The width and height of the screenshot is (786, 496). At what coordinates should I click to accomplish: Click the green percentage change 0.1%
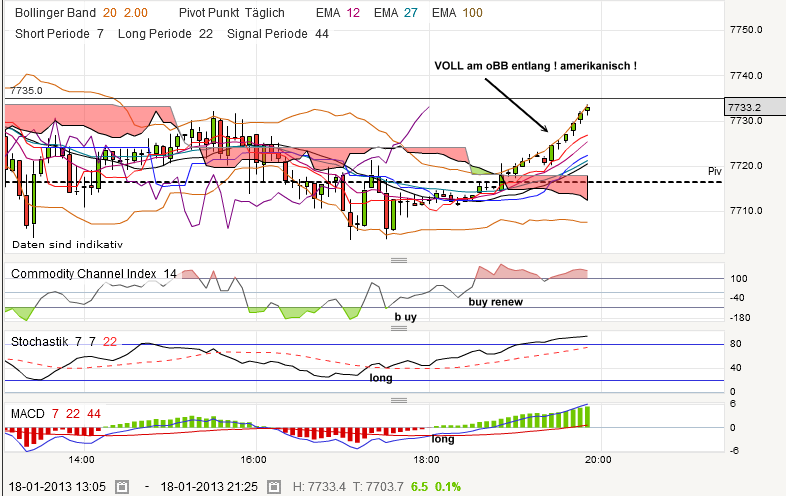pyautogui.click(x=448, y=486)
